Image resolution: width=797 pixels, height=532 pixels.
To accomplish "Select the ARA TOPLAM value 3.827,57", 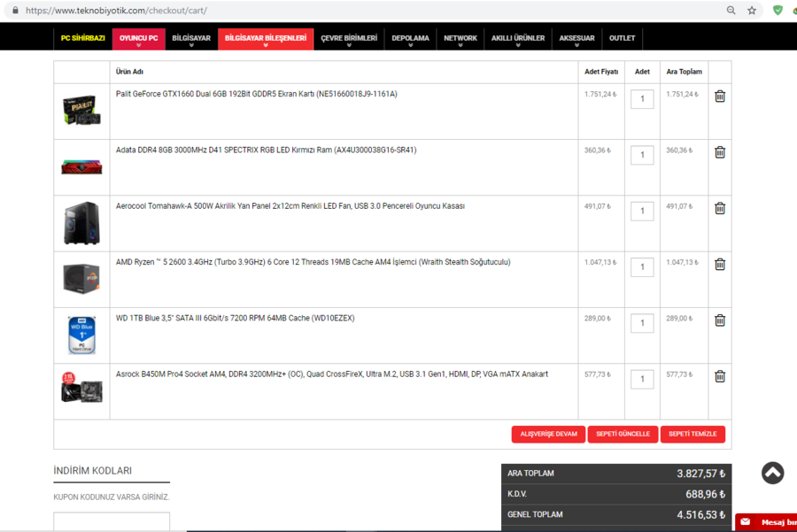I will (701, 474).
